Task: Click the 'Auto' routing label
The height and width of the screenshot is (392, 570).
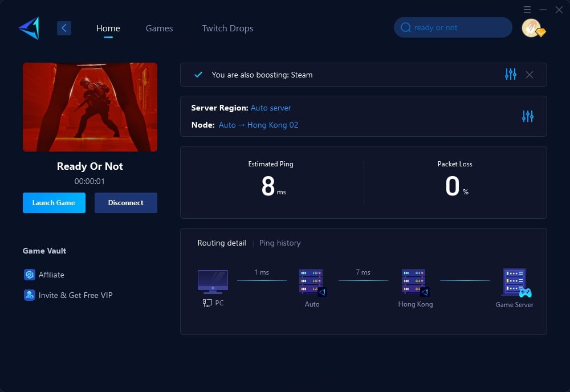Action: tap(312, 304)
